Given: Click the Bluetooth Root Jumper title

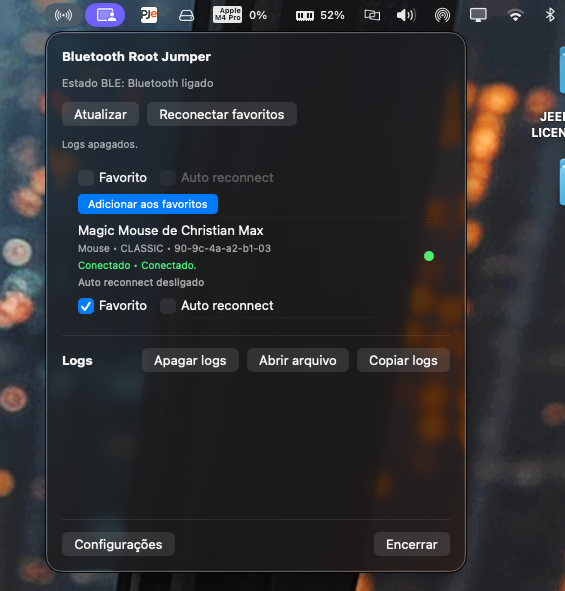Looking at the screenshot, I should coord(136,57).
